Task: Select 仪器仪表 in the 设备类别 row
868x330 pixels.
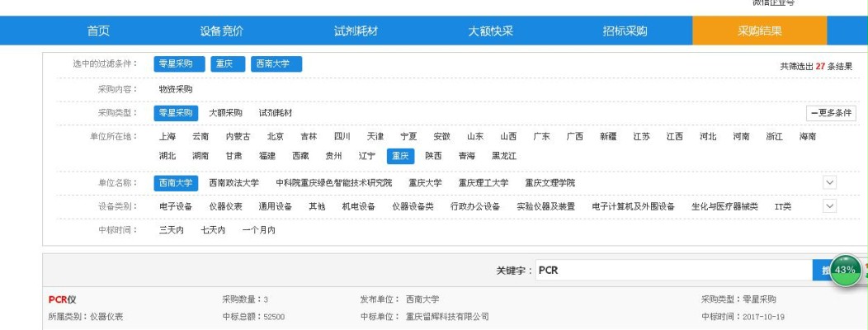Action: [x=225, y=207]
